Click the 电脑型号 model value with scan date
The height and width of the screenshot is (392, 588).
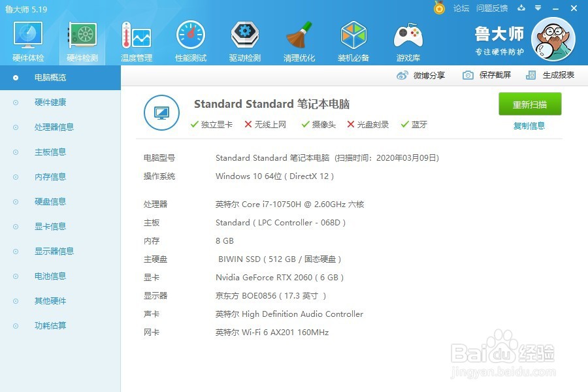coord(327,158)
